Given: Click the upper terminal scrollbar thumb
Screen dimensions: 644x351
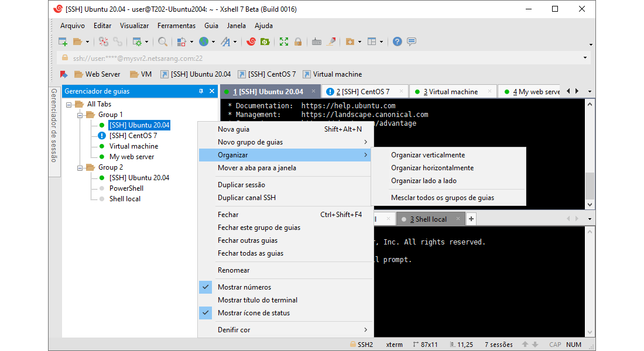Looking at the screenshot, I should point(590,185).
